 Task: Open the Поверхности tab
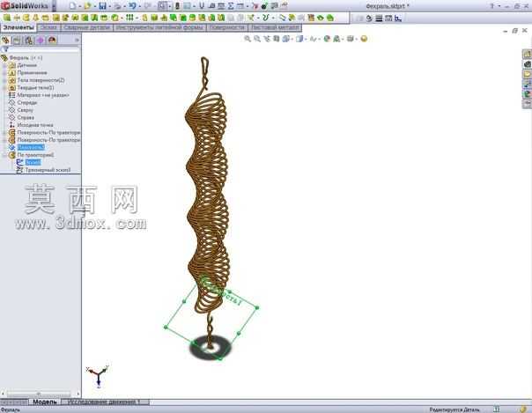pyautogui.click(x=227, y=27)
